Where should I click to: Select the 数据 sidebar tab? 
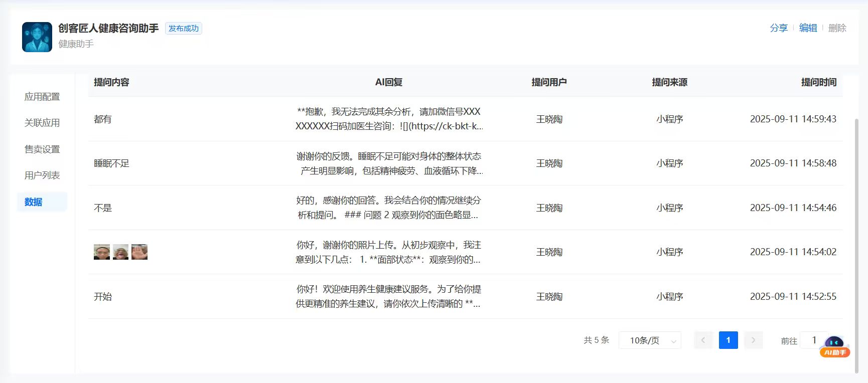(34, 202)
